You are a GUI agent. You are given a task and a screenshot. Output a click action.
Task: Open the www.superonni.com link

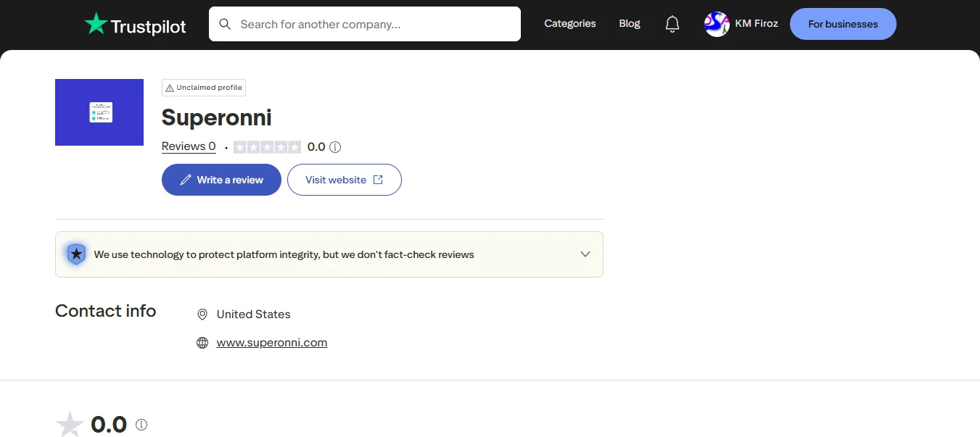click(x=272, y=343)
